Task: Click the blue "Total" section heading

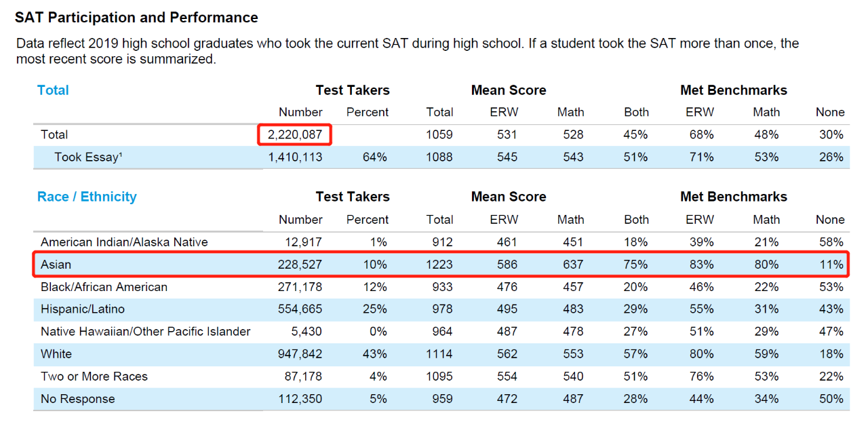Action: (53, 90)
